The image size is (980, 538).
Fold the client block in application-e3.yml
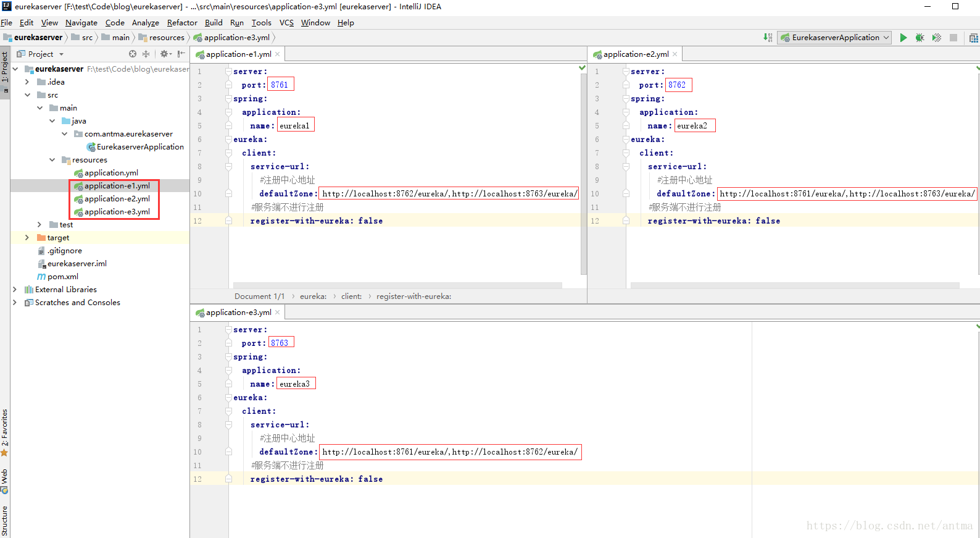(x=228, y=411)
